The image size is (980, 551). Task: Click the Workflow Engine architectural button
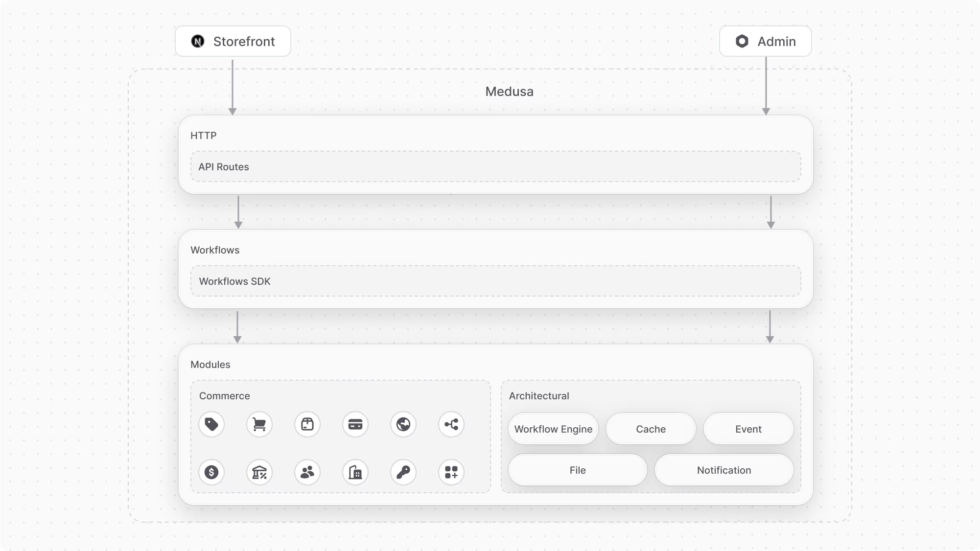tap(553, 429)
